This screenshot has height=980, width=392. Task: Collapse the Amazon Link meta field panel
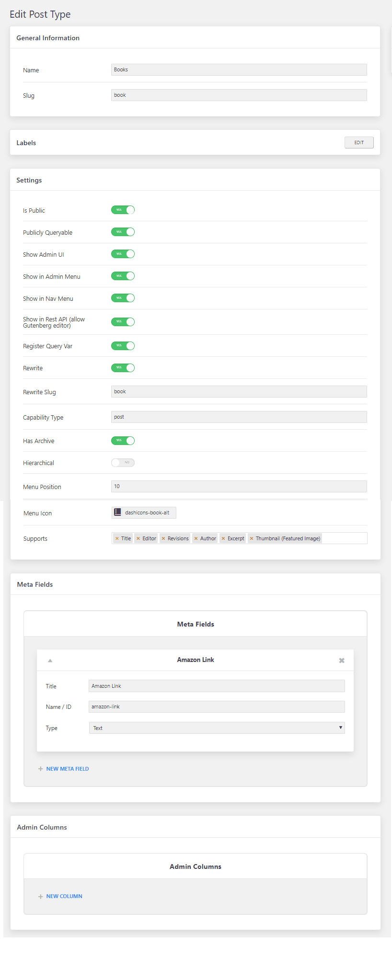pos(50,661)
